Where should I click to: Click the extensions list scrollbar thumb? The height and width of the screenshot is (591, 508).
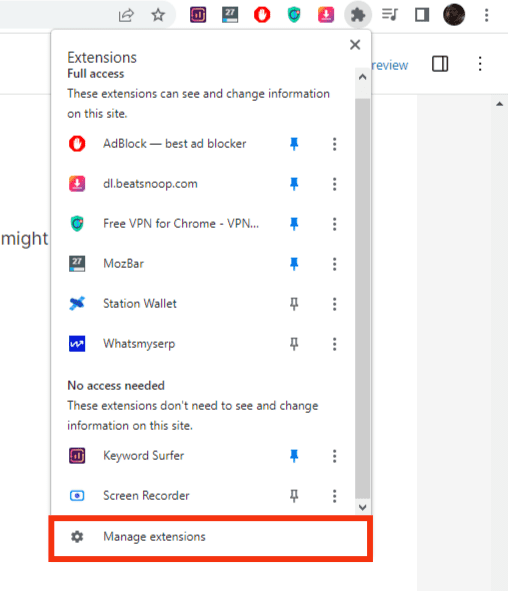pos(363,299)
